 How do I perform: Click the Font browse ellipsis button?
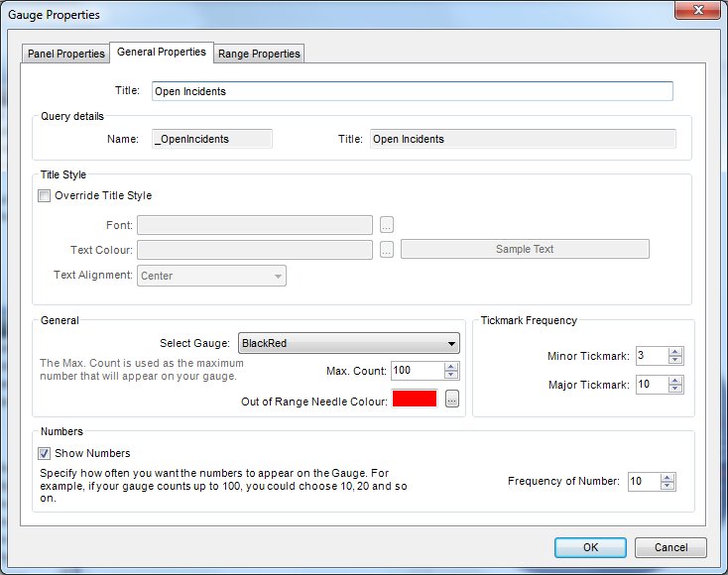click(387, 224)
